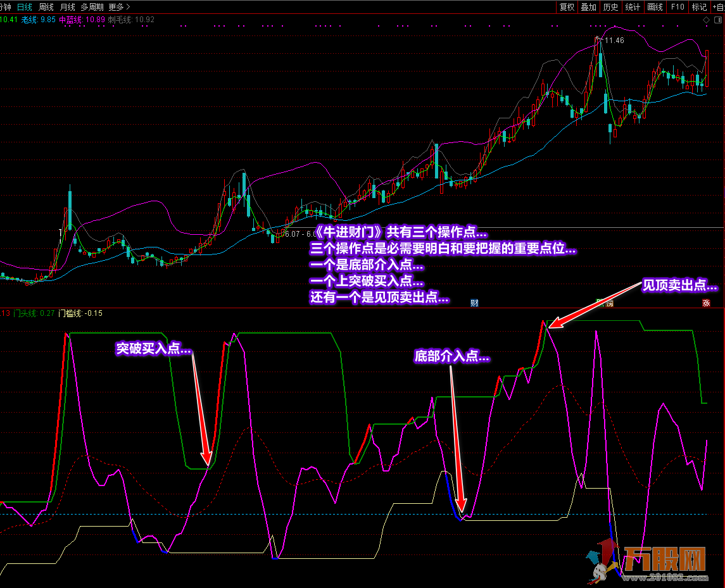The image size is (725, 588).
Task: Open F10 company information
Action: (x=678, y=7)
